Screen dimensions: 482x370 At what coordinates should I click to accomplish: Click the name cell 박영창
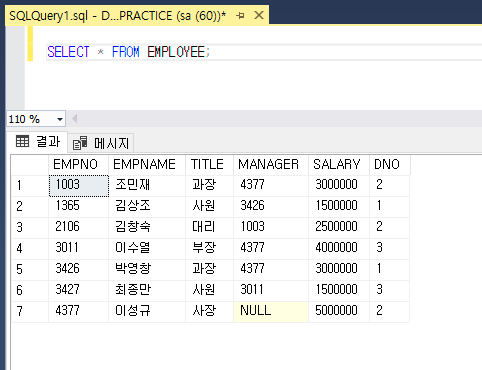147,270
